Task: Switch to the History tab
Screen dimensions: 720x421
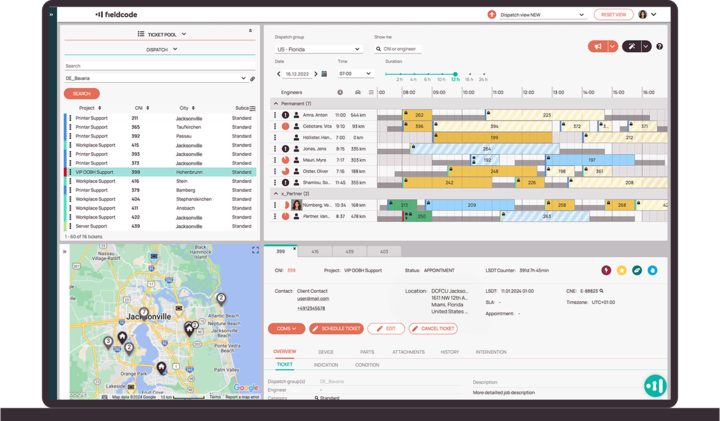Action: click(x=450, y=352)
